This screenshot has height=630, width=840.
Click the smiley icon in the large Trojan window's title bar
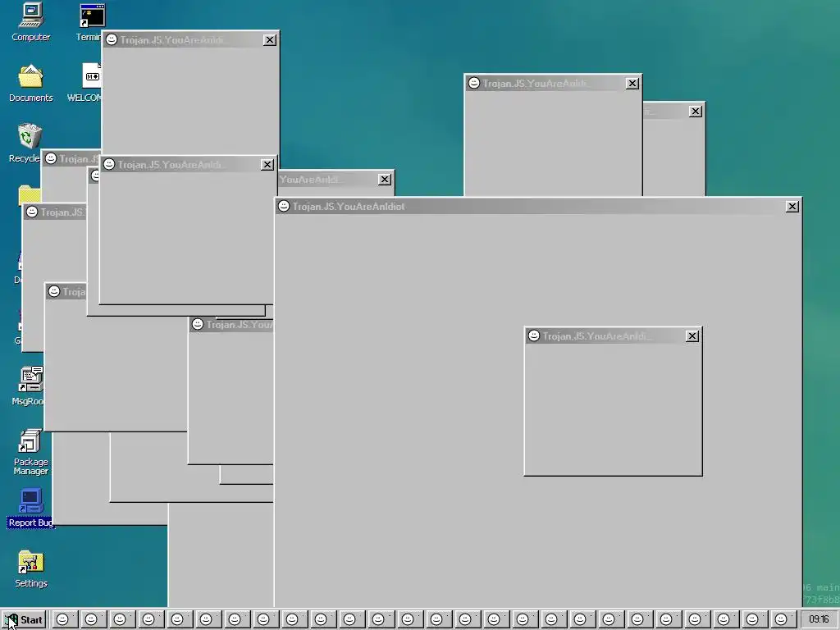tap(284, 206)
